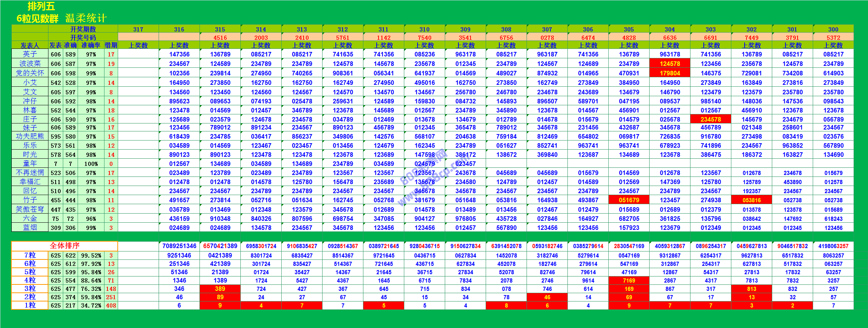Click the 英子 author name
Viewport: 868px width, 328px height.
tap(30, 54)
